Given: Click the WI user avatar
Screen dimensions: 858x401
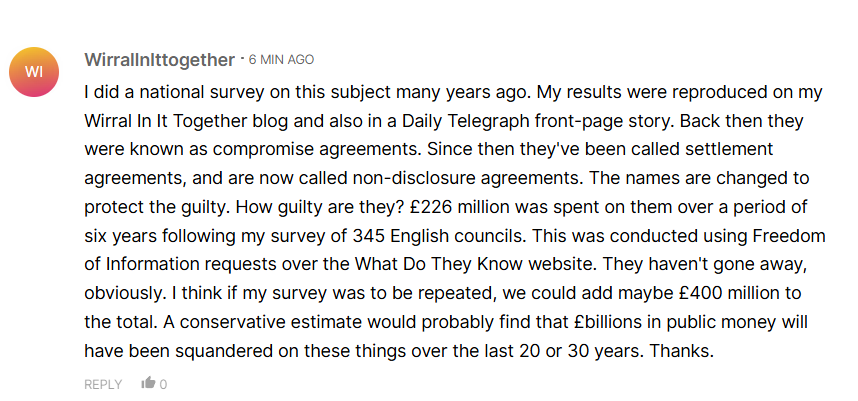Looking at the screenshot, I should (34, 72).
